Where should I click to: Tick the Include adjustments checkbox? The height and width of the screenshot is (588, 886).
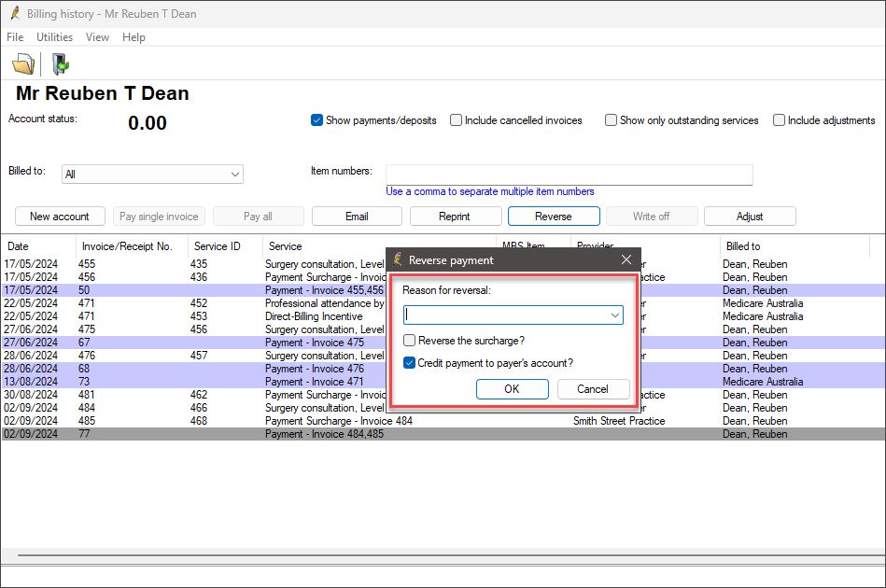(x=779, y=120)
